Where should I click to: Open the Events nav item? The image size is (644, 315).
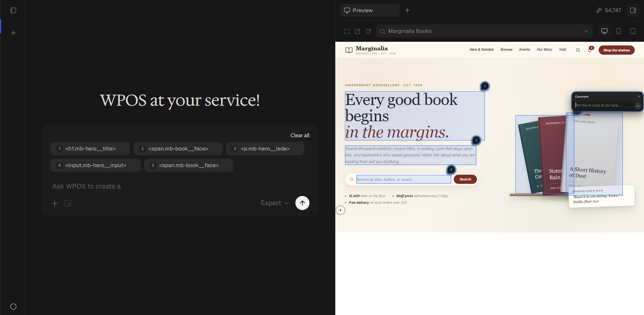[x=525, y=50]
